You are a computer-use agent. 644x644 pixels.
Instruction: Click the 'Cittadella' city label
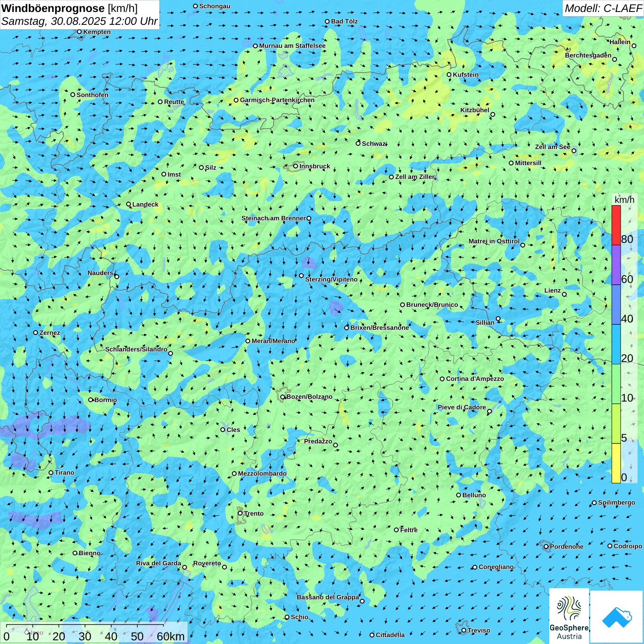tap(390, 635)
